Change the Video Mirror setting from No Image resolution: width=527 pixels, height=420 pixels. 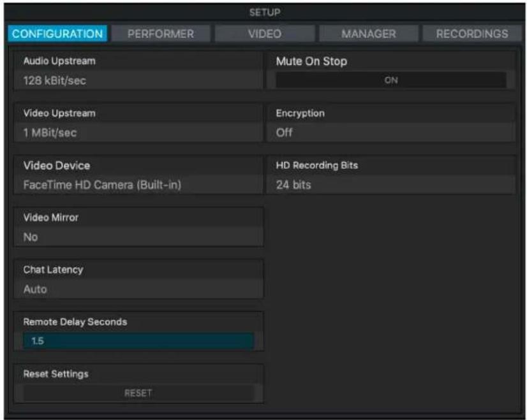(138, 237)
